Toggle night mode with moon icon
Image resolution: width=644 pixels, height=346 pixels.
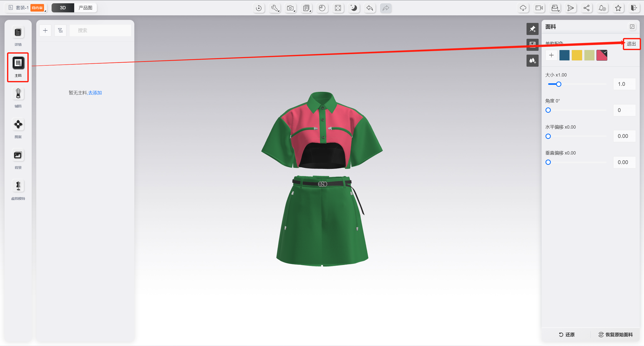coord(354,8)
